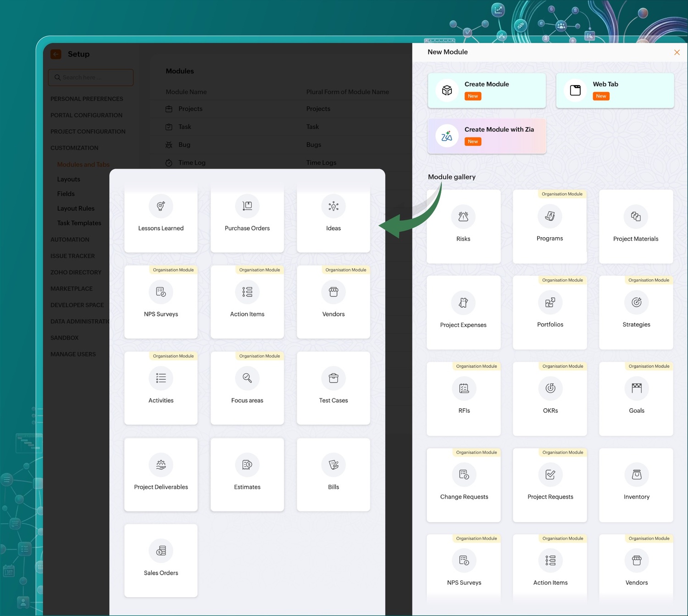Expand Portal Configuration in sidebar
Viewport: 688px width, 616px height.
click(86, 115)
